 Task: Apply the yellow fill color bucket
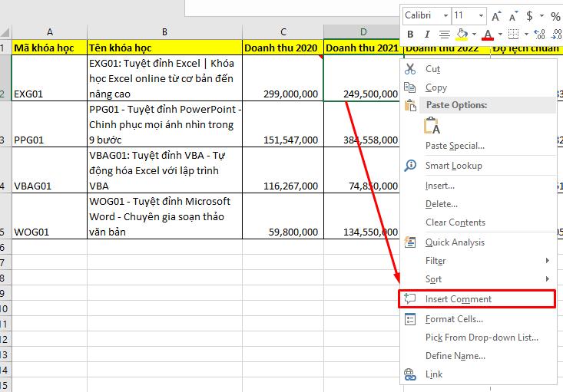click(462, 35)
